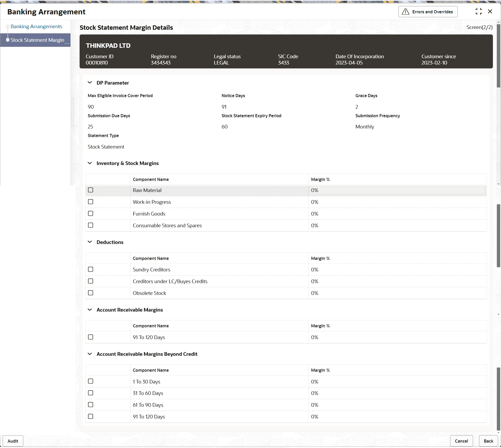This screenshot has width=501, height=448.
Task: Enable the Obsolete Stock checkbox
Action: pyautogui.click(x=91, y=293)
